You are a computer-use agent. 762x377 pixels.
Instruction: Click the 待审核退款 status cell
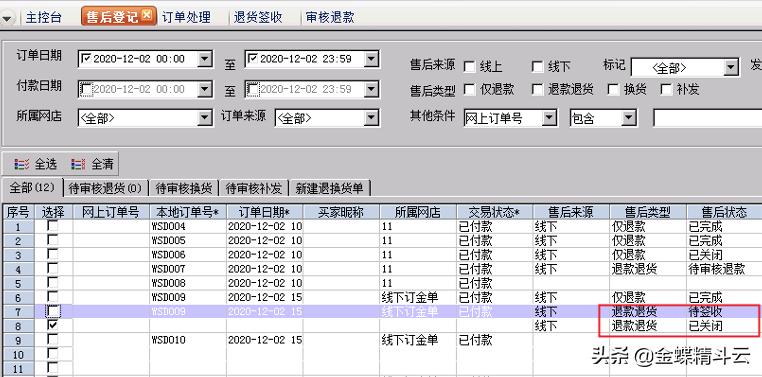[x=724, y=269]
